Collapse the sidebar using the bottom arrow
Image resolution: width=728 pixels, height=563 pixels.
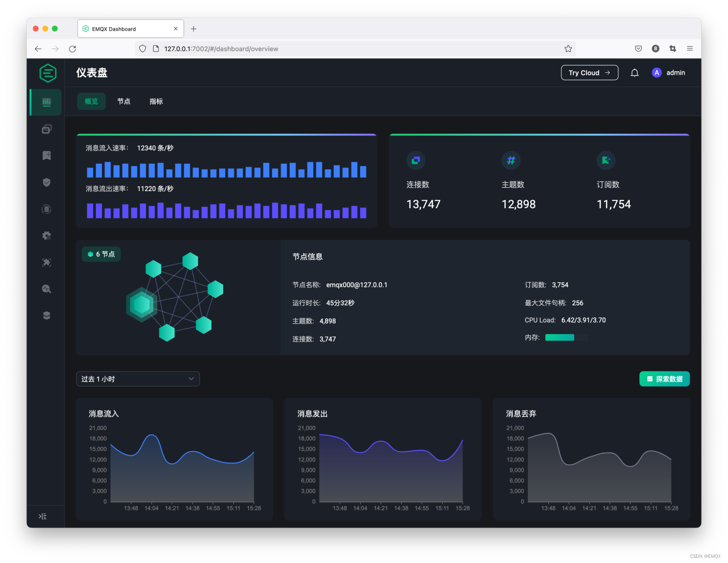click(x=42, y=516)
